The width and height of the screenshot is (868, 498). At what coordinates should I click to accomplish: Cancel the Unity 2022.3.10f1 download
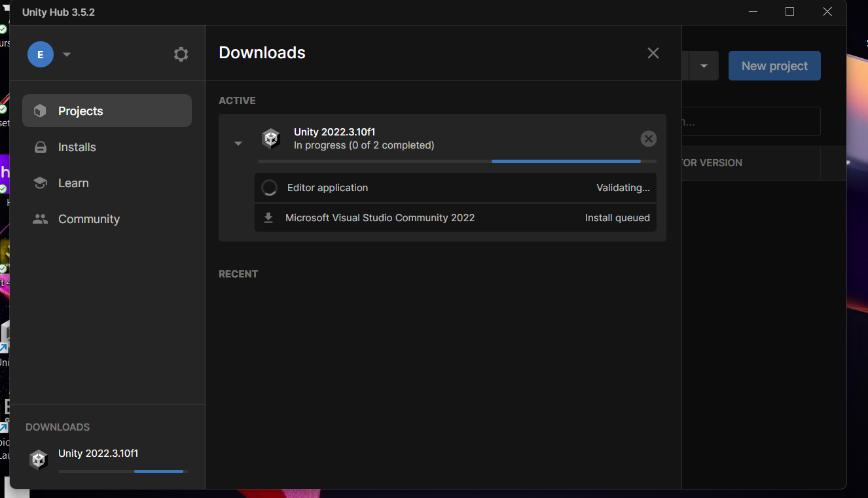click(648, 139)
